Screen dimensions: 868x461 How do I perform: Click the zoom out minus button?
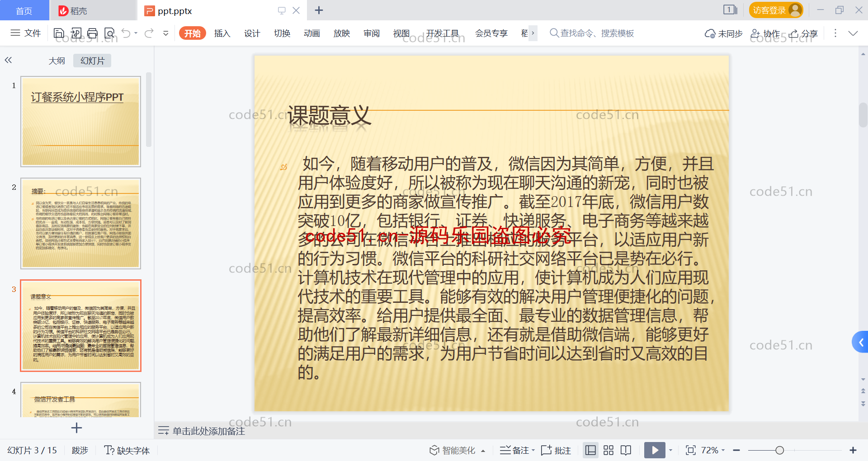pos(736,450)
